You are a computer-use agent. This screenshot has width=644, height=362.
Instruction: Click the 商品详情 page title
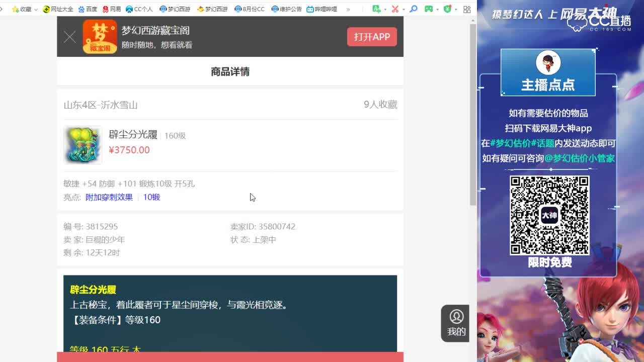tap(230, 72)
